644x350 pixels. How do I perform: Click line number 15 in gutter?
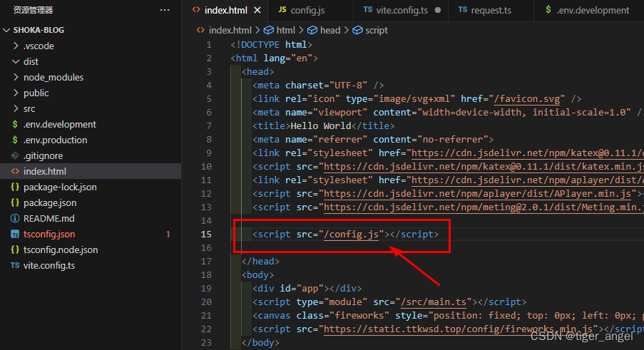(206, 235)
